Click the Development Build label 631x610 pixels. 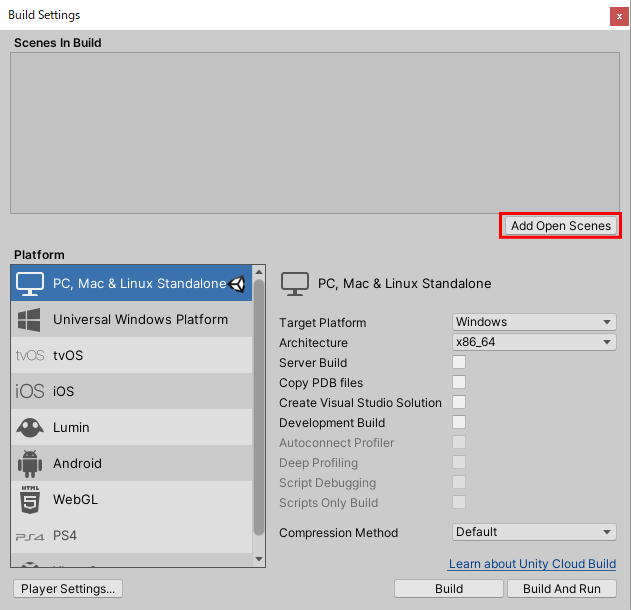coord(332,423)
